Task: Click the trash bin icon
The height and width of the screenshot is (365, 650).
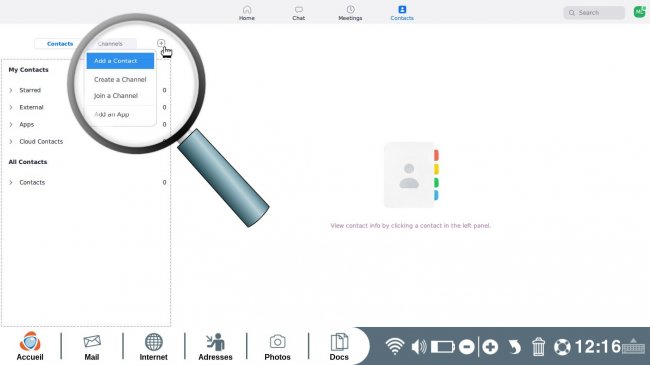Action: (x=538, y=347)
